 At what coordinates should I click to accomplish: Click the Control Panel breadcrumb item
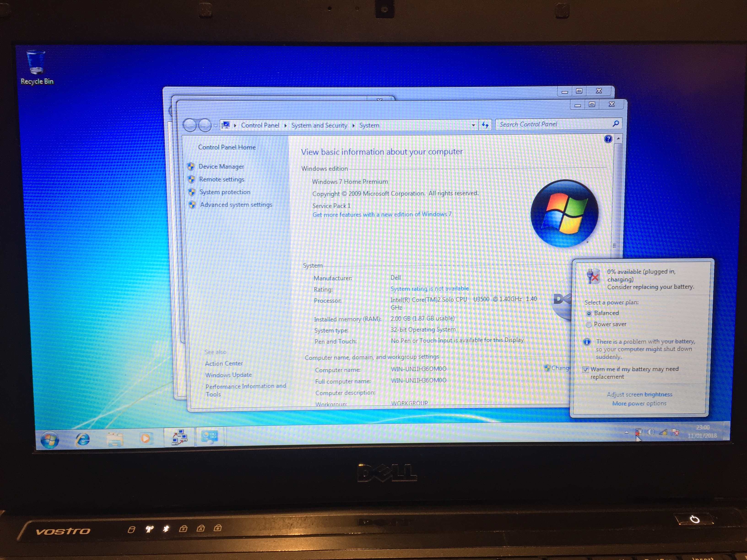click(x=260, y=126)
